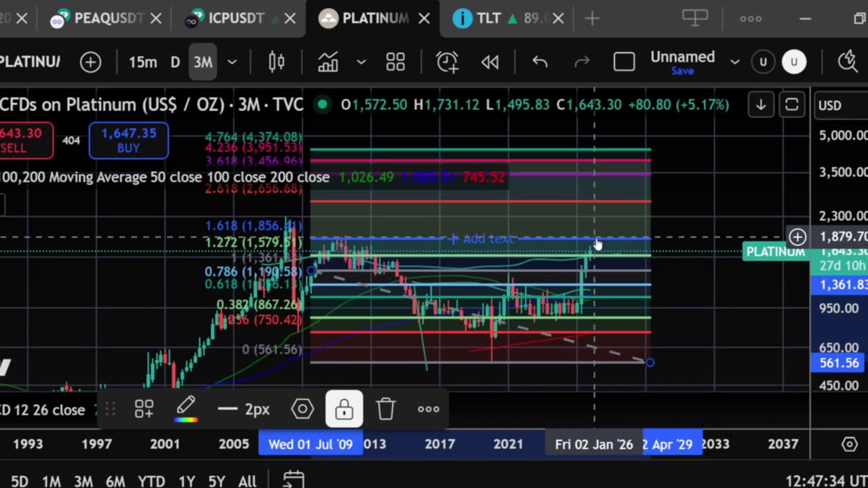Screen dimensions: 868x488
Task: Redo the chart action
Action: coord(582,62)
